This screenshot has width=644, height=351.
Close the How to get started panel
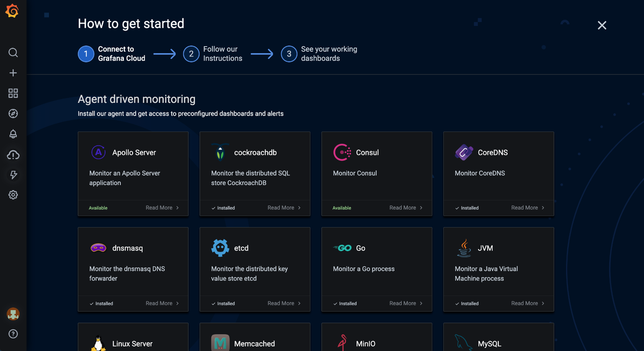602,25
